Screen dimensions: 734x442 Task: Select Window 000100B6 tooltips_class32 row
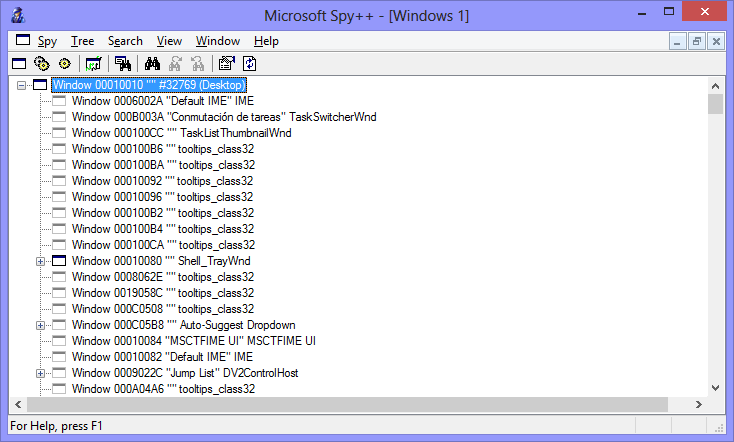(162, 149)
